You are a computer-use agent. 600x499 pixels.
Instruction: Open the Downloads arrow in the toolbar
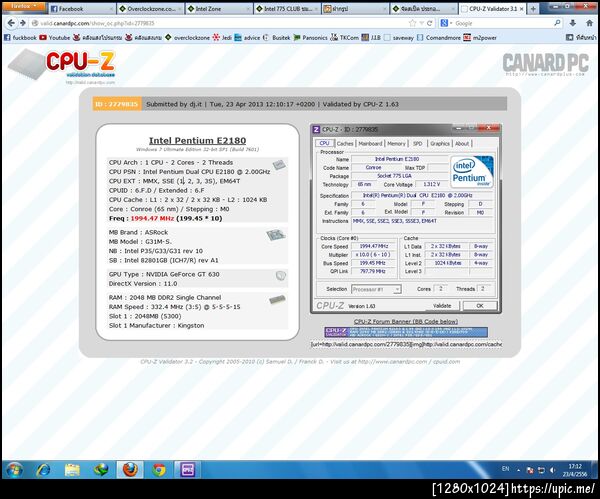coord(573,23)
